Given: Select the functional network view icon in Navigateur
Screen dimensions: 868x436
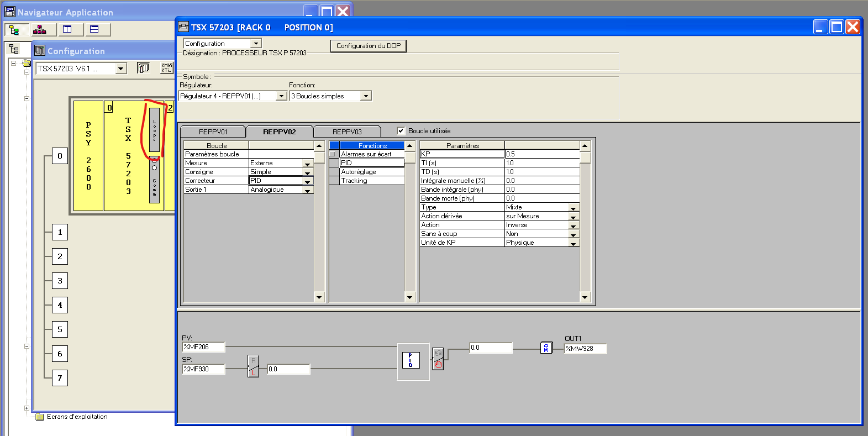Looking at the screenshot, I should tap(40, 30).
